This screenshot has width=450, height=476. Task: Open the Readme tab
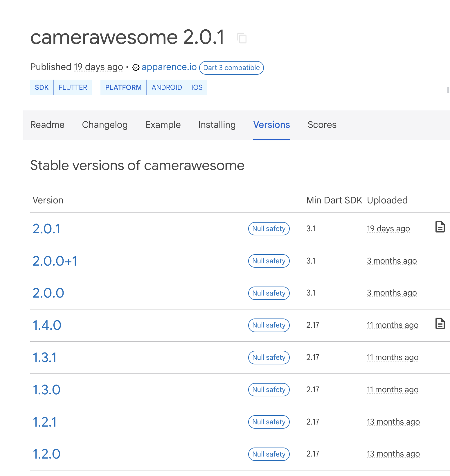(x=47, y=125)
